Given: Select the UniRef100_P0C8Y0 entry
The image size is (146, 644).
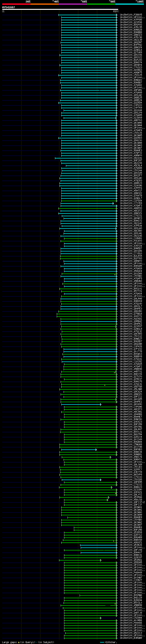Looking at the screenshot, I should (131, 241).
